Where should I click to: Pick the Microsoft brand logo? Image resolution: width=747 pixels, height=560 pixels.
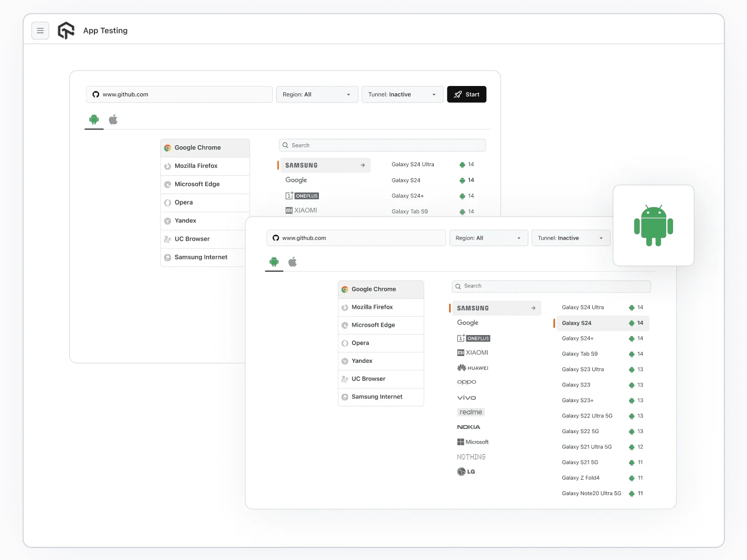[473, 442]
